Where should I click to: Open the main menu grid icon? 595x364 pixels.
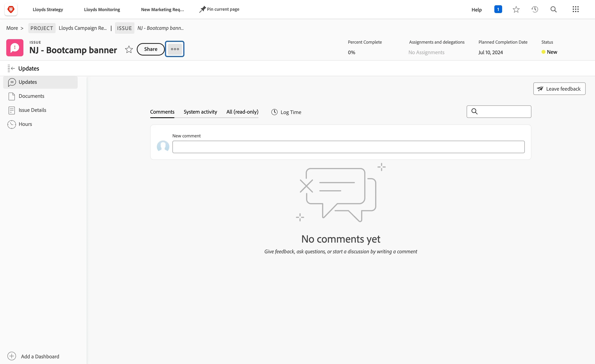point(576,9)
